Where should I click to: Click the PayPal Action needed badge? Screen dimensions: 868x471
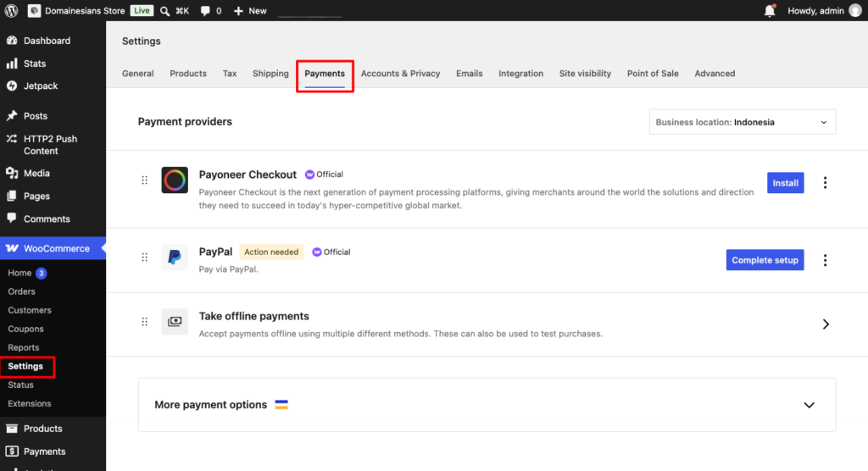[271, 252]
